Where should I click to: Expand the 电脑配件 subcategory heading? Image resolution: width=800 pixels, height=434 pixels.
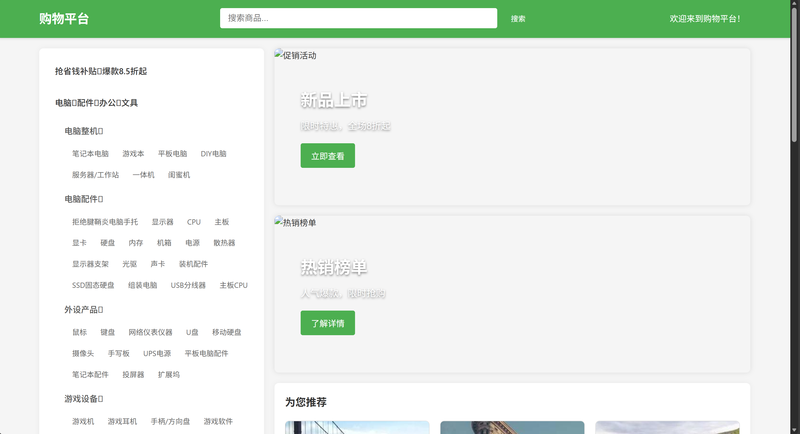pyautogui.click(x=84, y=199)
